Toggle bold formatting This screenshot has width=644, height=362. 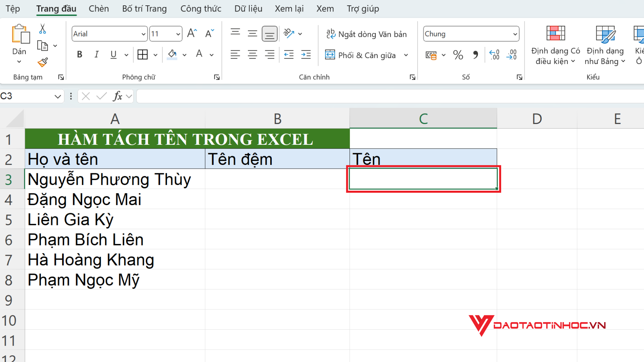pos(79,55)
